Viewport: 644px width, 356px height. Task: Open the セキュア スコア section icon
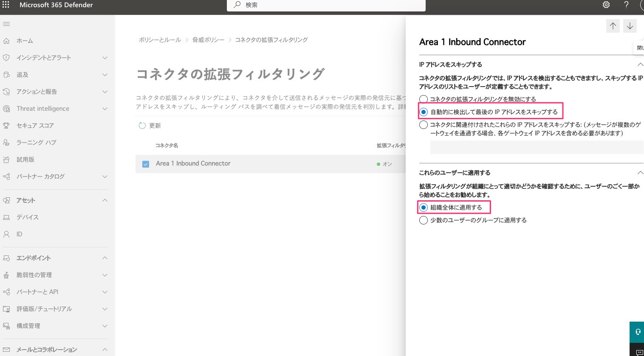pos(6,125)
